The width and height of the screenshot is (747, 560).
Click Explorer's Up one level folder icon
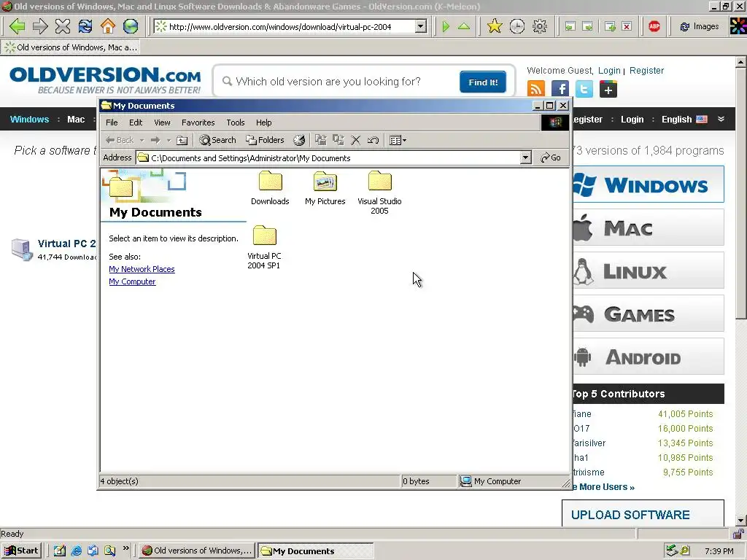[182, 140]
